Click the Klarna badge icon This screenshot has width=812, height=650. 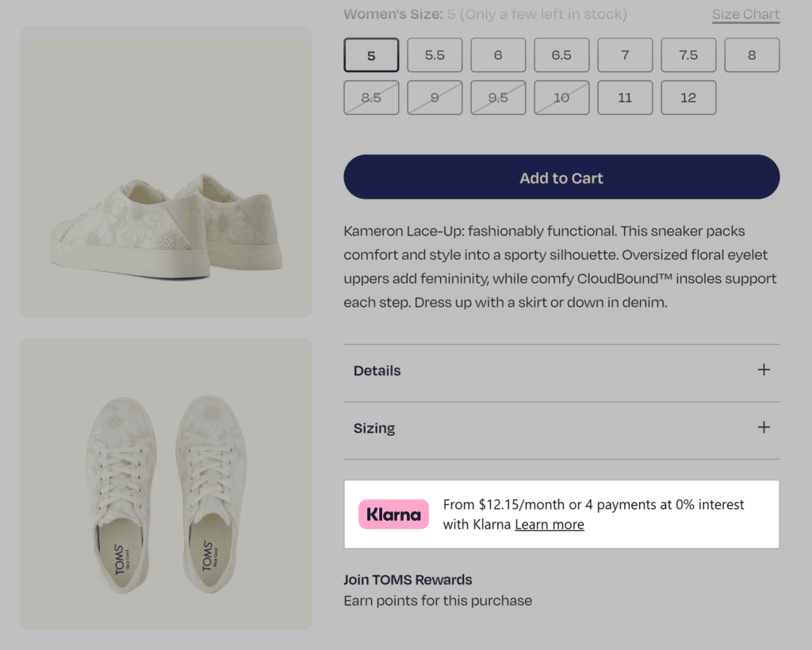point(393,514)
